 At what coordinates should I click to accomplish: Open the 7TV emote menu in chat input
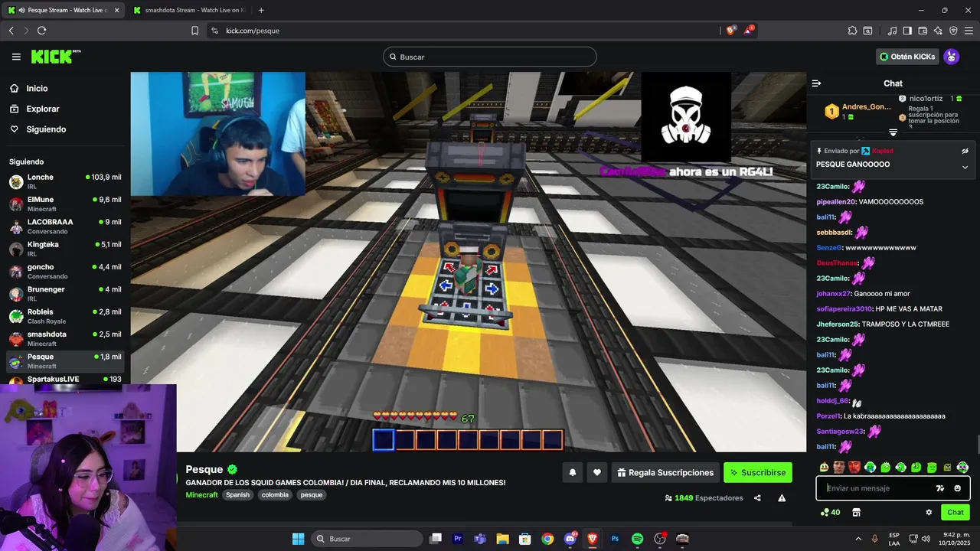tap(940, 488)
